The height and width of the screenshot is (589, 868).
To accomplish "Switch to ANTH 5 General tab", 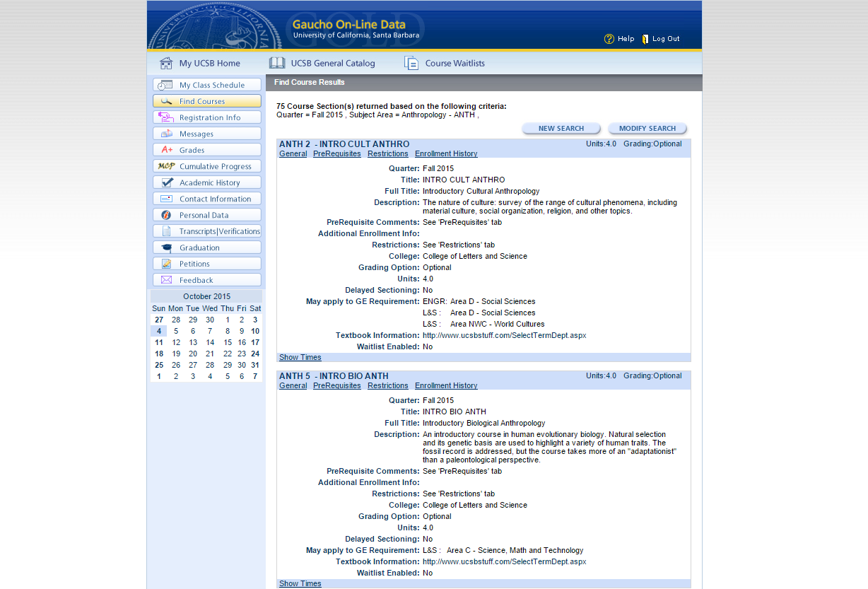I will click(293, 385).
